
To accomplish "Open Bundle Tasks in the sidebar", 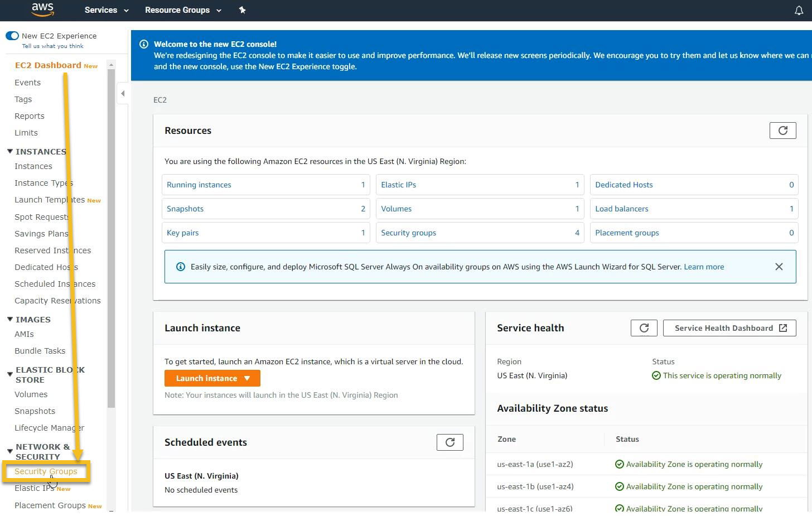I will (x=40, y=351).
